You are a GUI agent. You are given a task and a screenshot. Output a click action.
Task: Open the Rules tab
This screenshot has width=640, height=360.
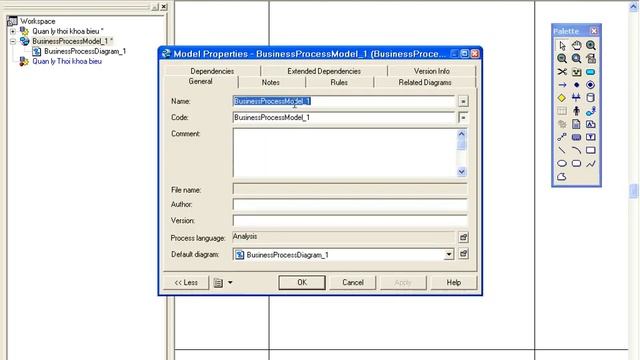339,82
